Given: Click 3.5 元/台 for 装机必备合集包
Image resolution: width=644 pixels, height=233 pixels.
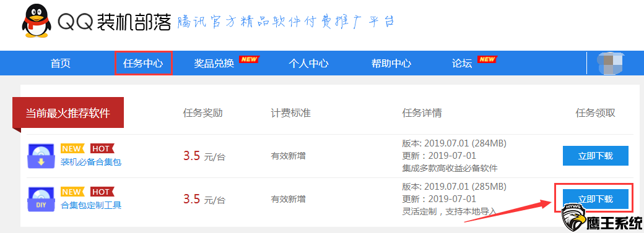Looking at the screenshot, I should pos(204,156).
